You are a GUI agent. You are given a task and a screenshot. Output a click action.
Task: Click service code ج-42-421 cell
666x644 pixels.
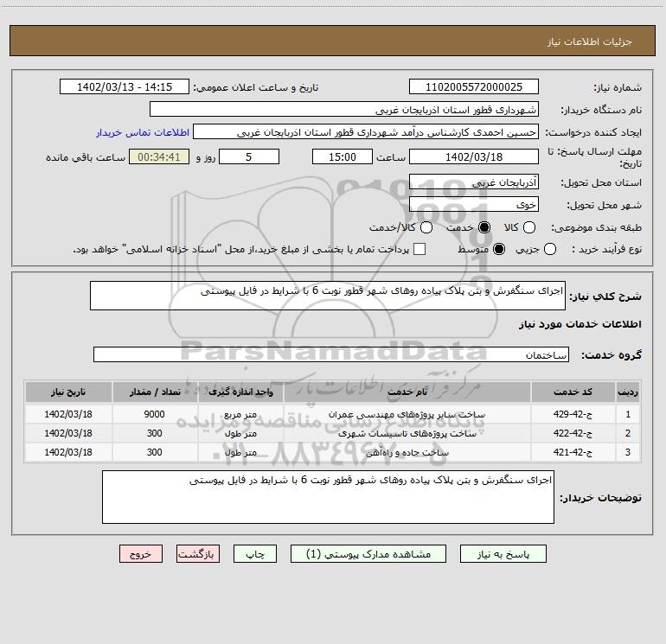tap(573, 453)
